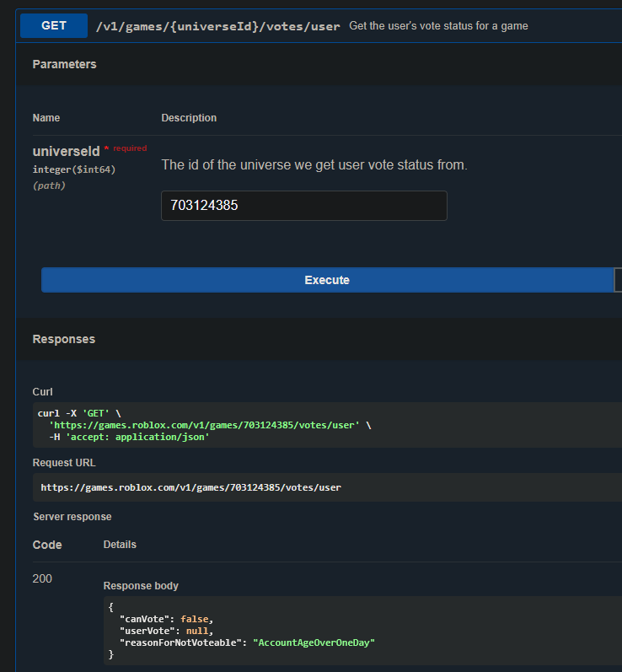Click the Request URL label
Viewport: 622px width, 672px height.
point(64,463)
